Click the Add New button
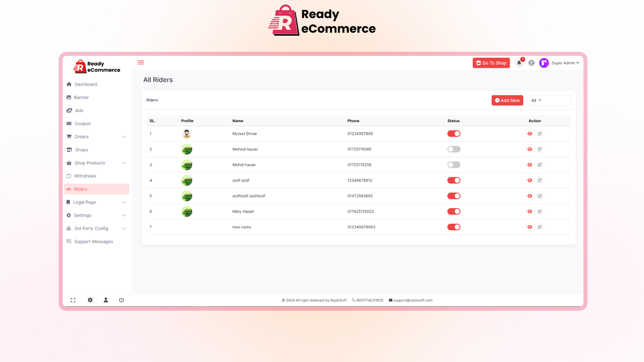The width and height of the screenshot is (644, 362). pos(507,100)
